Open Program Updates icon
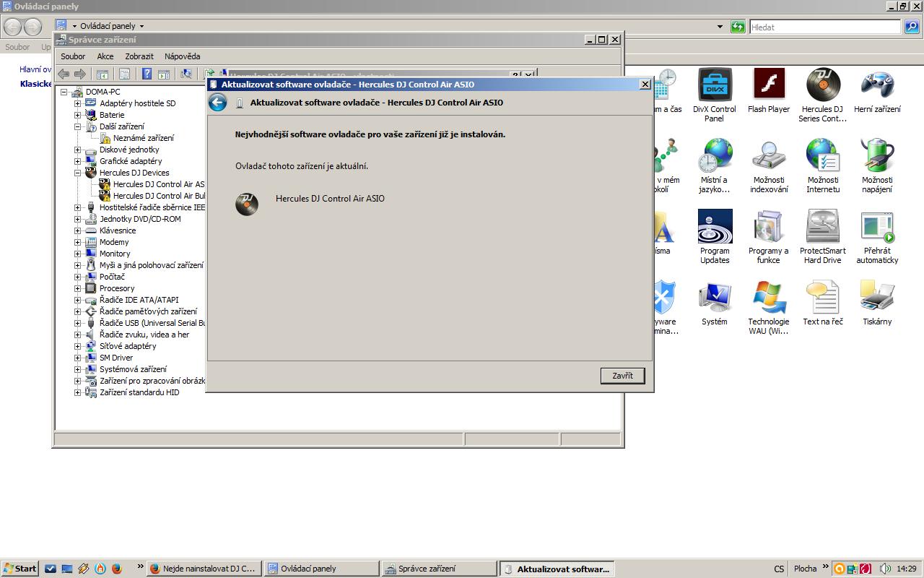924x578 pixels. click(x=715, y=237)
